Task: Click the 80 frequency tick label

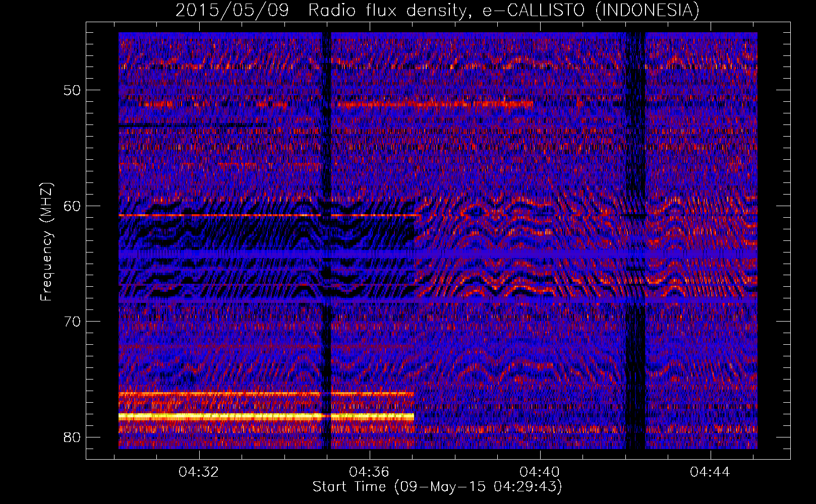Action: pyautogui.click(x=72, y=437)
